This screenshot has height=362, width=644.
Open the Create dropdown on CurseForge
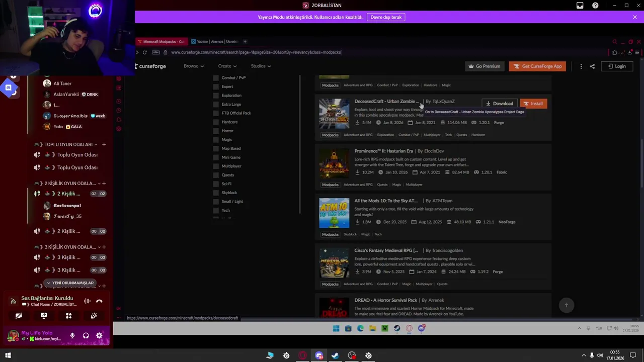click(x=227, y=66)
